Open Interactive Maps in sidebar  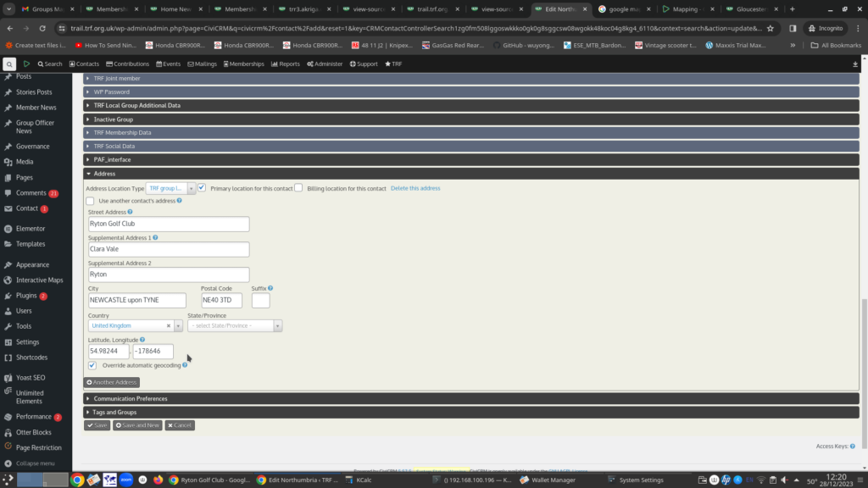[39, 280]
